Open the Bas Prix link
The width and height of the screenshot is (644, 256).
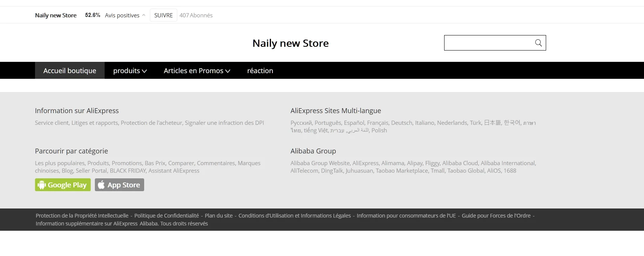[155, 163]
